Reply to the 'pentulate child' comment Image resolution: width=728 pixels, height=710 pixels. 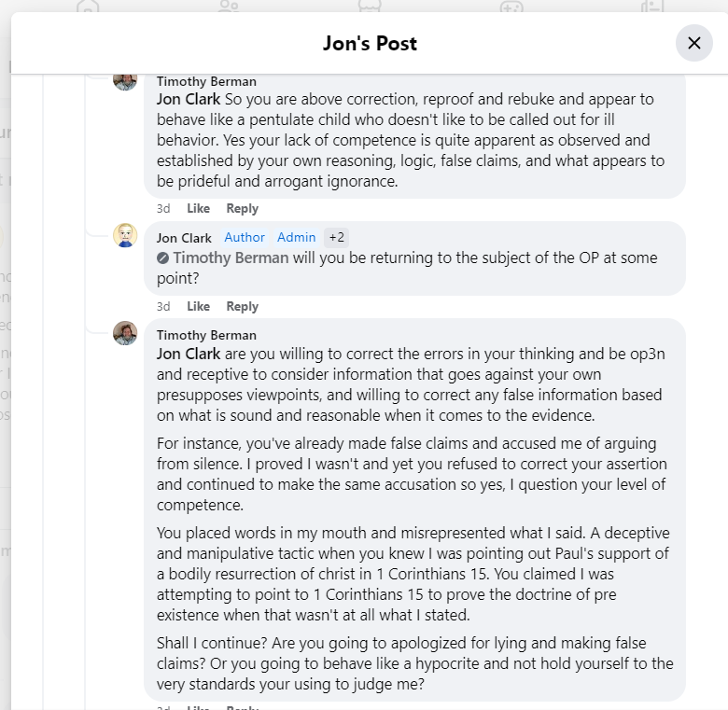coord(242,208)
